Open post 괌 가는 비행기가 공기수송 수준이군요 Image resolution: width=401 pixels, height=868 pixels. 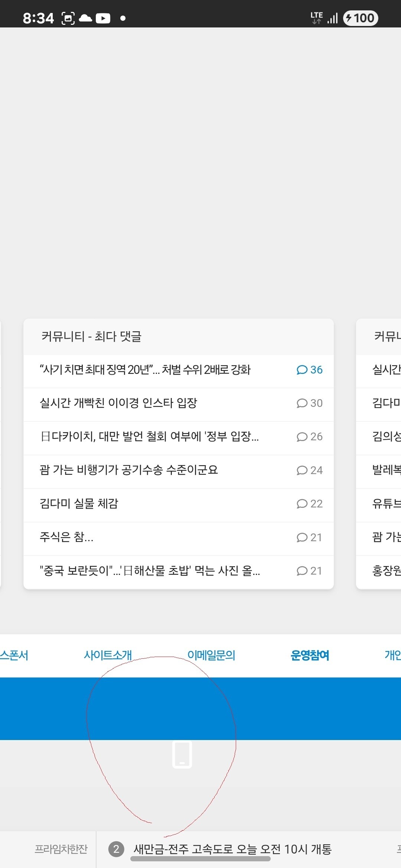click(129, 470)
